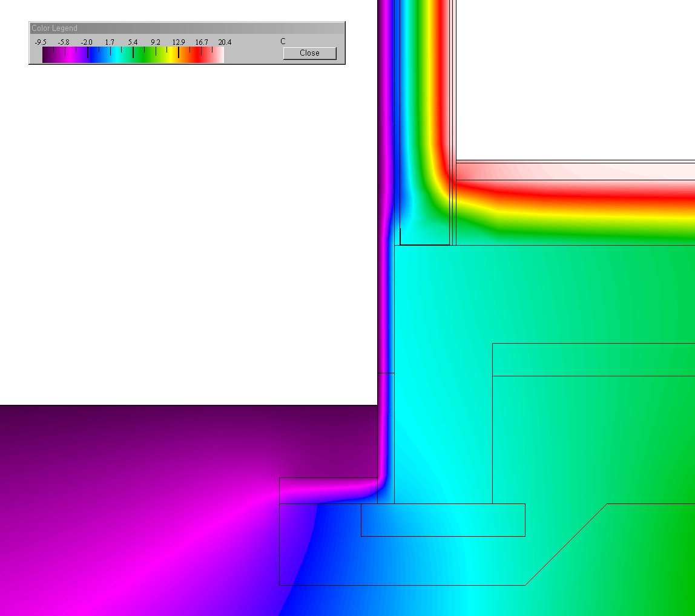Select the thin rectangular layer at right of foundation

pyautogui.click(x=593, y=359)
